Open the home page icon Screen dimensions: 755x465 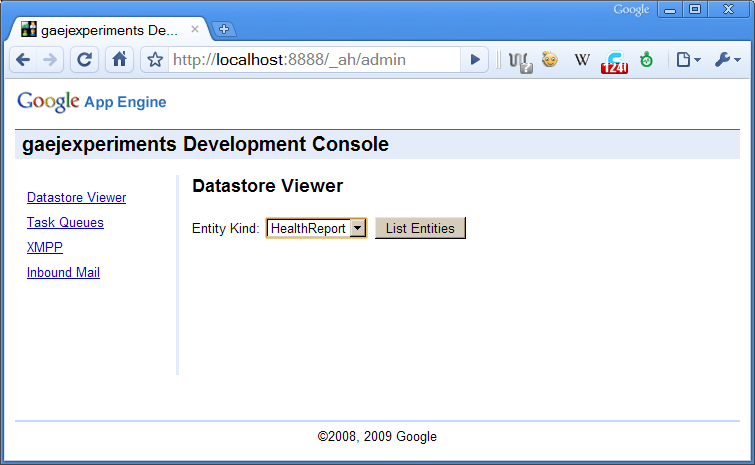pyautogui.click(x=119, y=60)
